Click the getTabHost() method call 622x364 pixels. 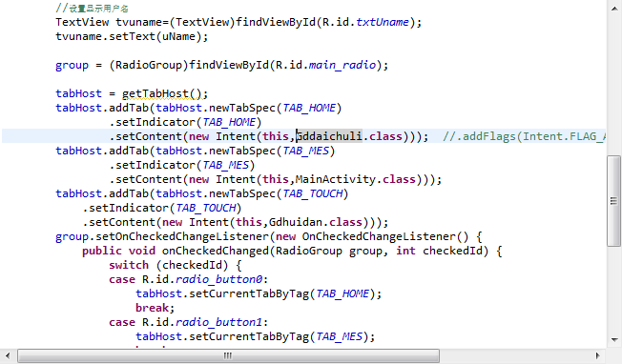(x=162, y=93)
